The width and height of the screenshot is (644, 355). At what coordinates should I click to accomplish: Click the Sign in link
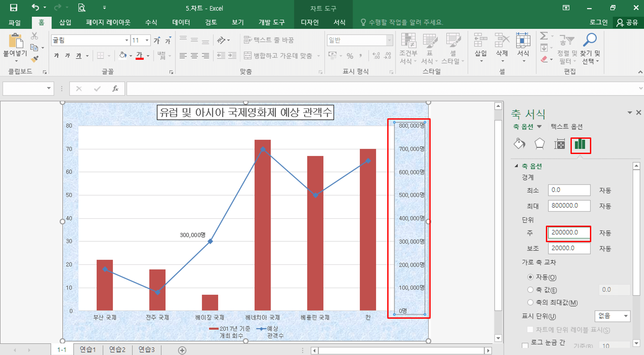pos(598,22)
